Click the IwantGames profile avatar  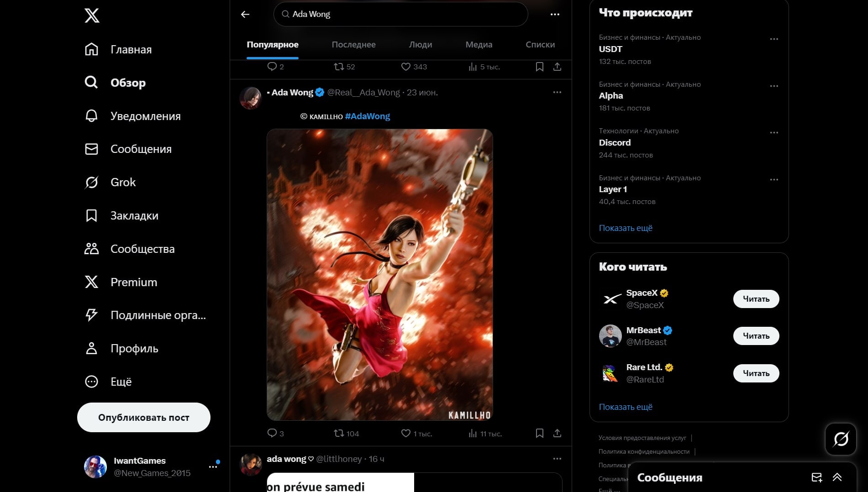pyautogui.click(x=95, y=466)
